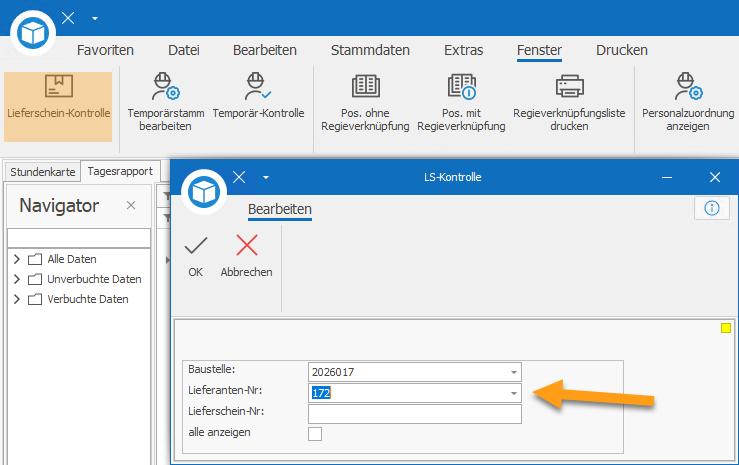Click into the Lieferschein-Nr field

pyautogui.click(x=415, y=414)
